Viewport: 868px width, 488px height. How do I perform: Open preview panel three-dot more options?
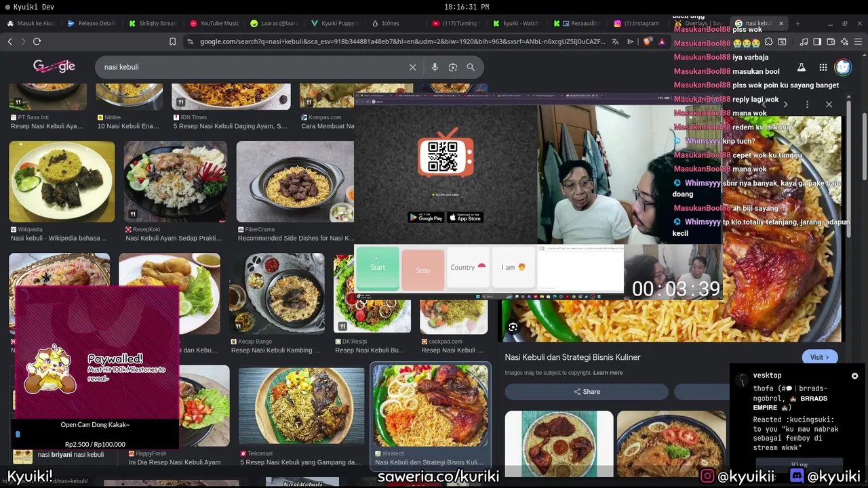[x=807, y=104]
